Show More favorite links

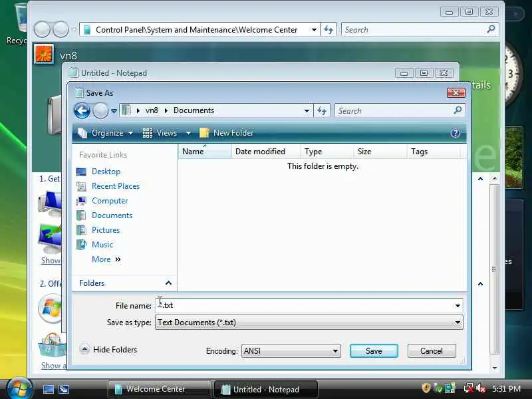106,259
